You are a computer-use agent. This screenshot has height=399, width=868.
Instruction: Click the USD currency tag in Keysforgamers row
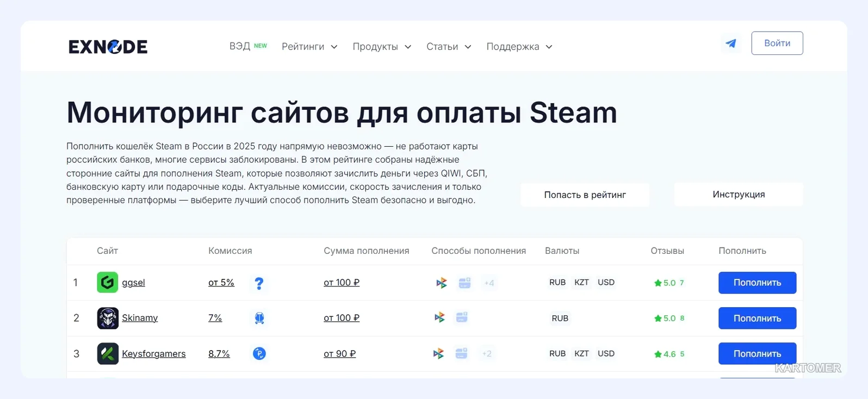pyautogui.click(x=606, y=354)
